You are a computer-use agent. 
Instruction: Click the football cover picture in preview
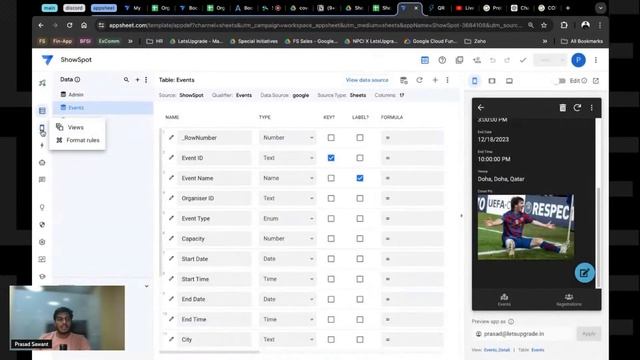[x=526, y=227]
